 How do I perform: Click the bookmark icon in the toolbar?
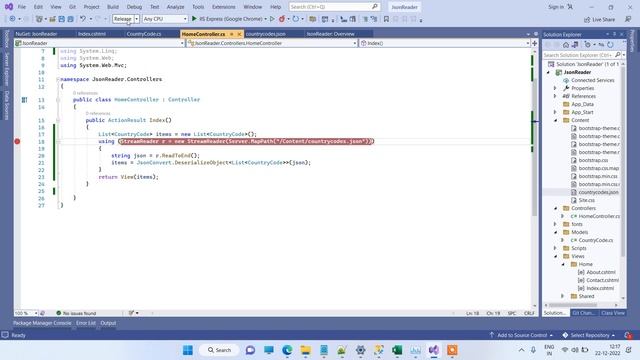point(386,19)
